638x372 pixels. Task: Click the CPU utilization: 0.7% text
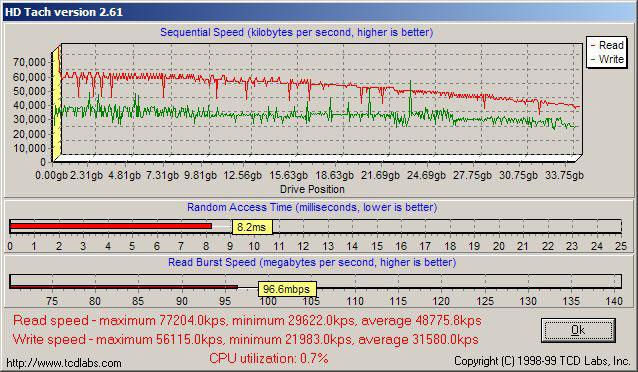tap(269, 358)
